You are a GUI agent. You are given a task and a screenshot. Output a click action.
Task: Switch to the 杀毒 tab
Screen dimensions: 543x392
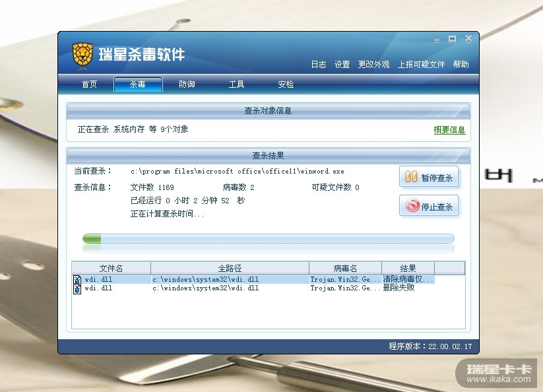point(138,84)
